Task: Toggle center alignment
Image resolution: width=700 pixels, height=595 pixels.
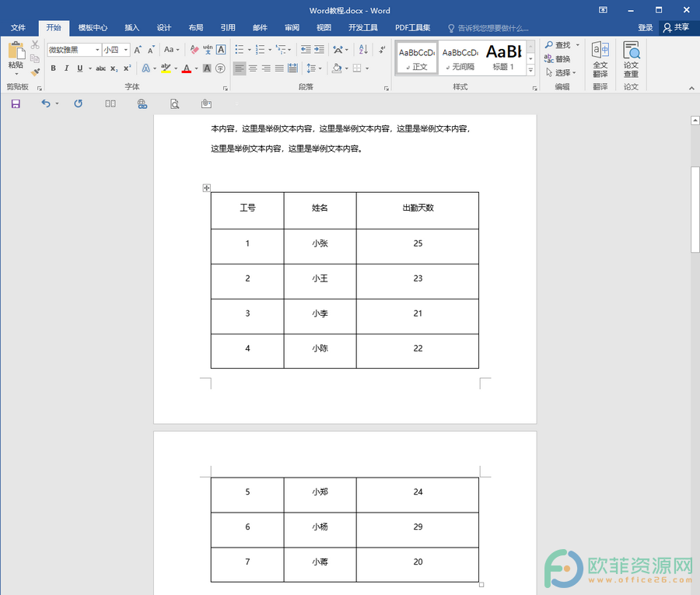Action: click(253, 68)
